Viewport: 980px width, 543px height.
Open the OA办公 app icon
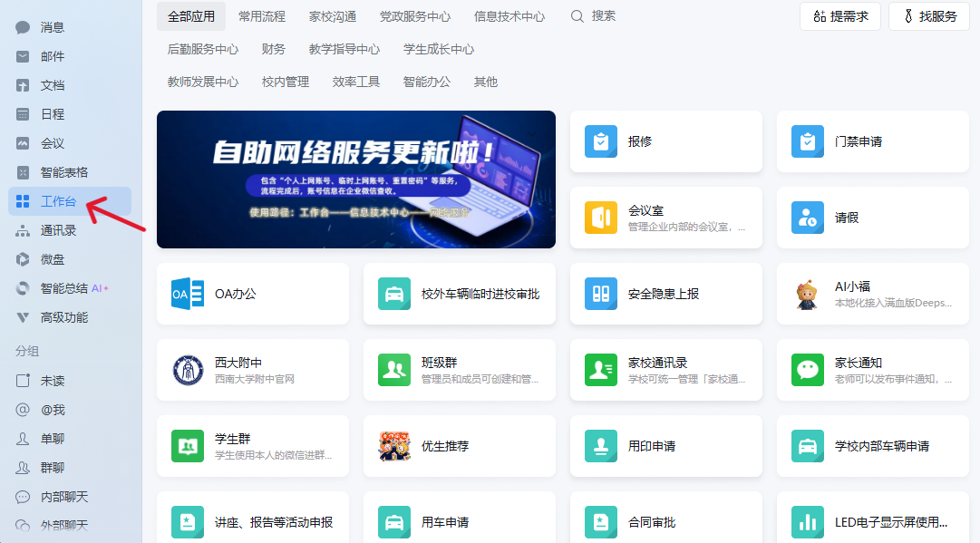click(188, 294)
